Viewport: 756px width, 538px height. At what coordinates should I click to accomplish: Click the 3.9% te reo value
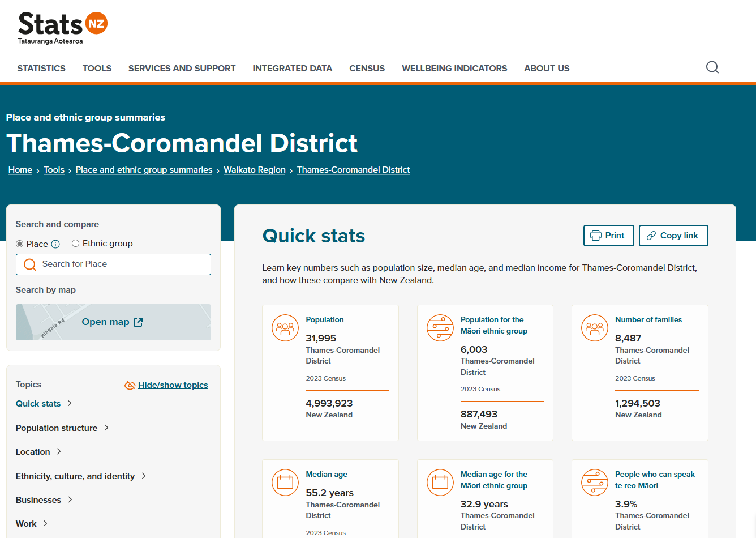(x=626, y=505)
